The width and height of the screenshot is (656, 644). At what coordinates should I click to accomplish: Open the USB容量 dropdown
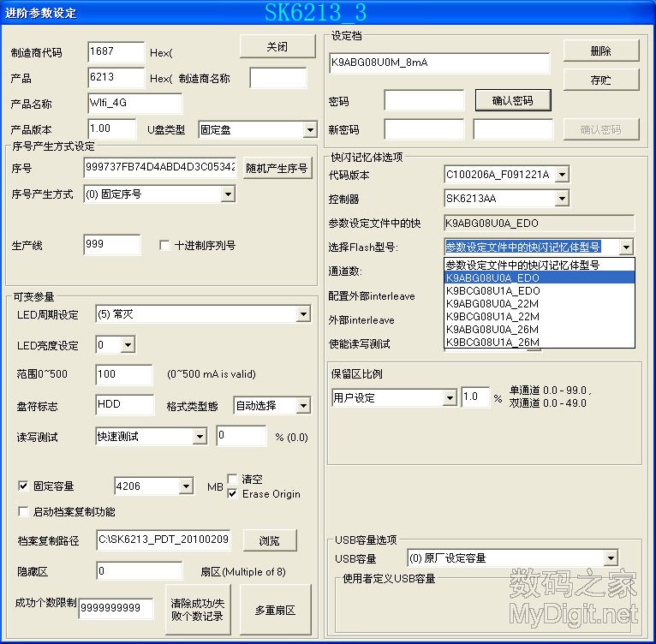tap(611, 558)
